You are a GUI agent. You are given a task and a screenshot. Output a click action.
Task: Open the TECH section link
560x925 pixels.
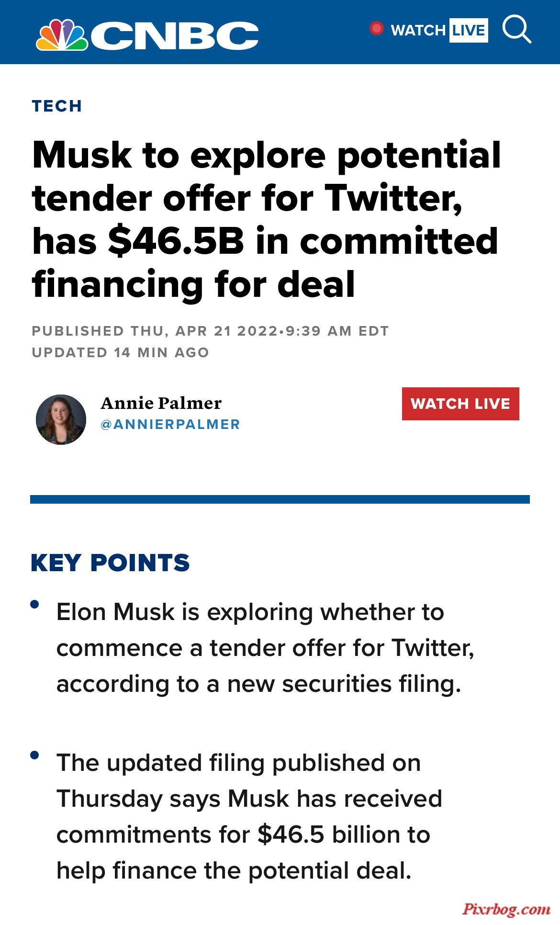tap(57, 106)
